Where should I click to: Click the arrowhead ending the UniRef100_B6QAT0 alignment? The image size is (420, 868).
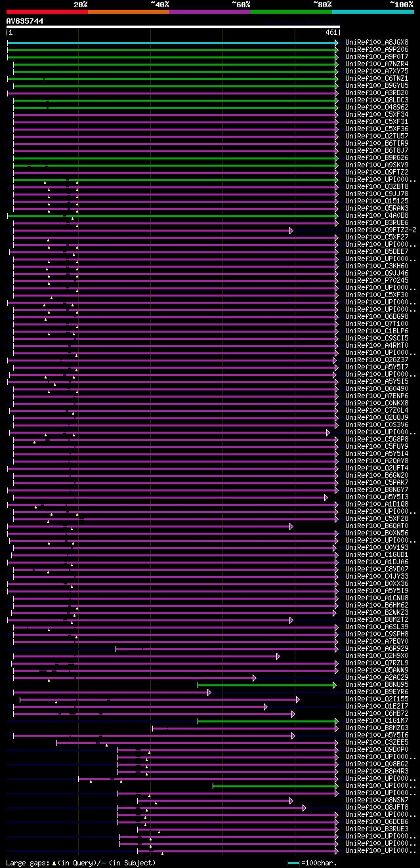(x=291, y=526)
